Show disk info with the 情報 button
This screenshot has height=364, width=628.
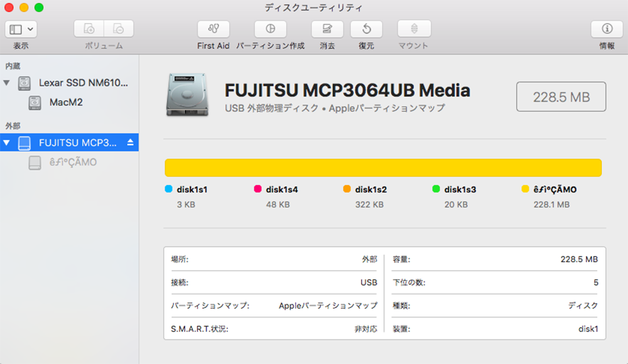click(607, 29)
